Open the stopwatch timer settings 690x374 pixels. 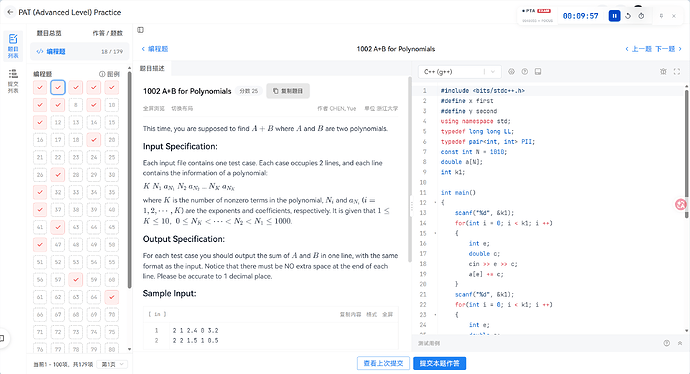point(641,16)
